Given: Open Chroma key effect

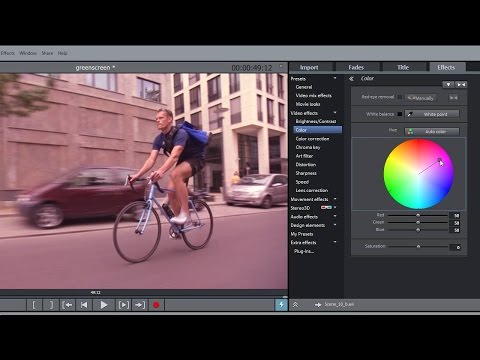Looking at the screenshot, I should coord(308,147).
